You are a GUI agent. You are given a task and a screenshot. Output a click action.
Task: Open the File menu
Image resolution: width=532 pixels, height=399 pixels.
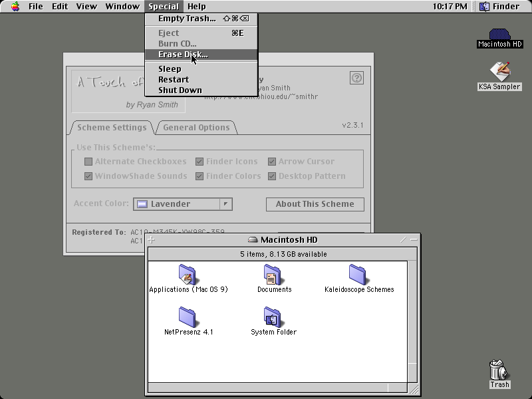[36, 7]
